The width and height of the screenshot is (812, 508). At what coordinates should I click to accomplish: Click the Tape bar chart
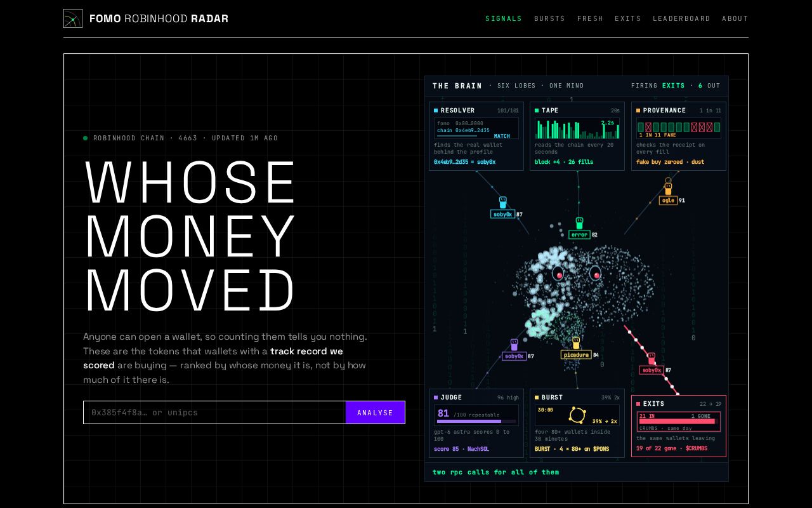tap(577, 130)
